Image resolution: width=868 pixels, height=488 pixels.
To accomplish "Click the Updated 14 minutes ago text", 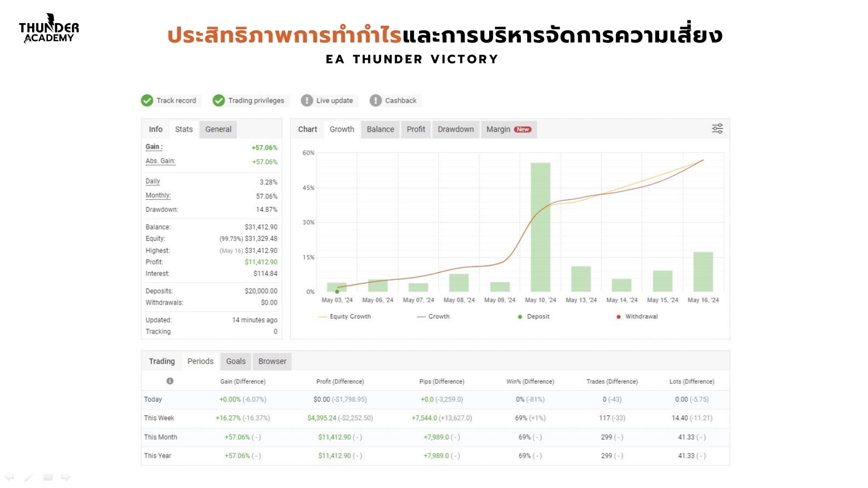I will coord(255,320).
